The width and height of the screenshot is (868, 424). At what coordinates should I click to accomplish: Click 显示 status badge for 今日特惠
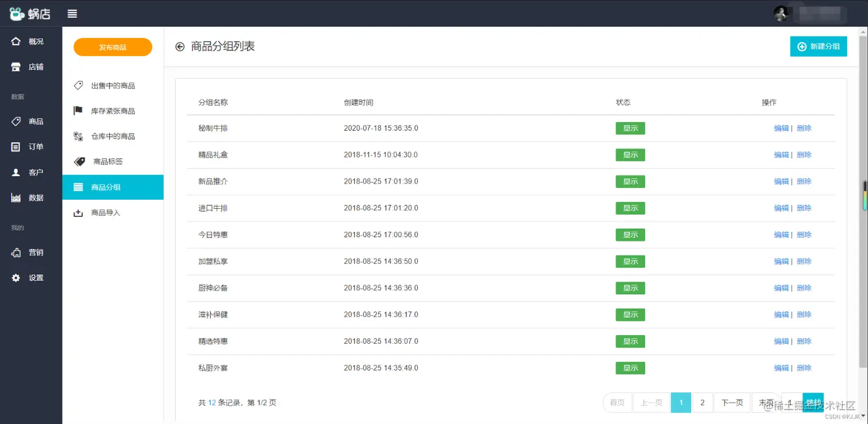(x=630, y=235)
